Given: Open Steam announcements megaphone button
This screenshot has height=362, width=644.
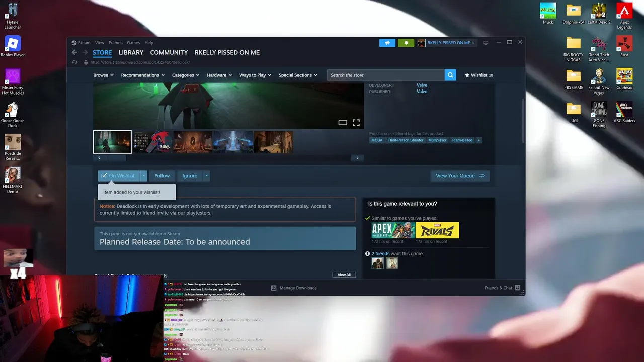Looking at the screenshot, I should tap(387, 43).
